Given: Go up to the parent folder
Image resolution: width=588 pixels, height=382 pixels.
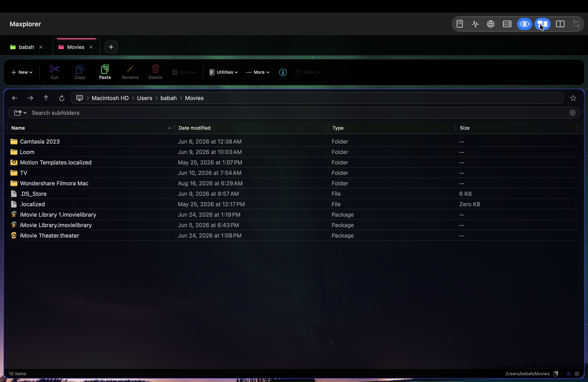Looking at the screenshot, I should pos(46,98).
